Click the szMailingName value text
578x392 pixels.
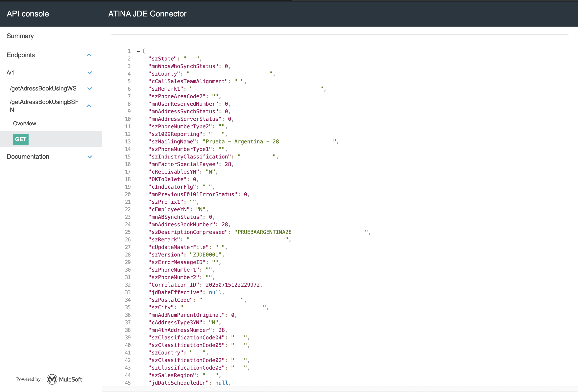pyautogui.click(x=240, y=141)
